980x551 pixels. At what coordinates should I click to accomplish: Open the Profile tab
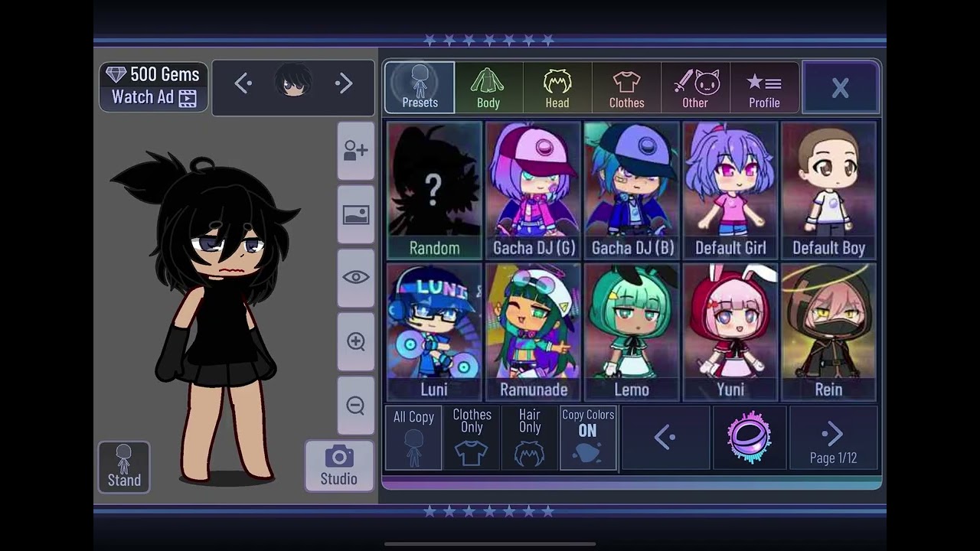764,87
